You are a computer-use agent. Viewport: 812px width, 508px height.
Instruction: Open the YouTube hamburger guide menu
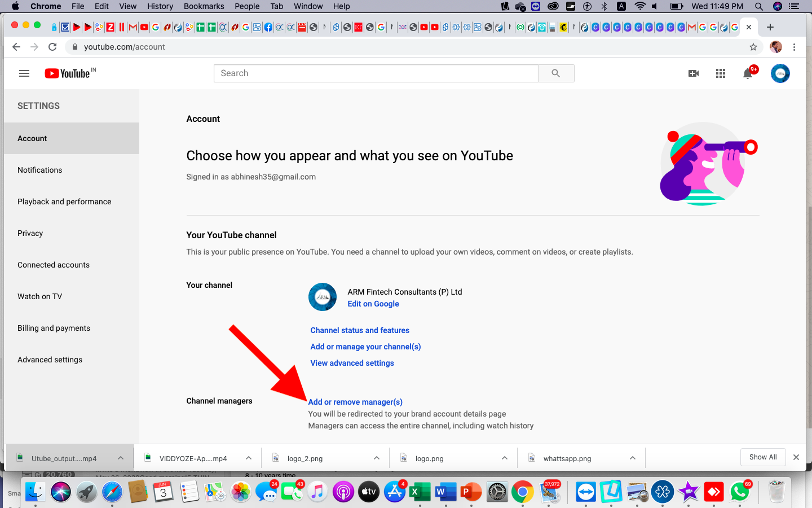(24, 73)
